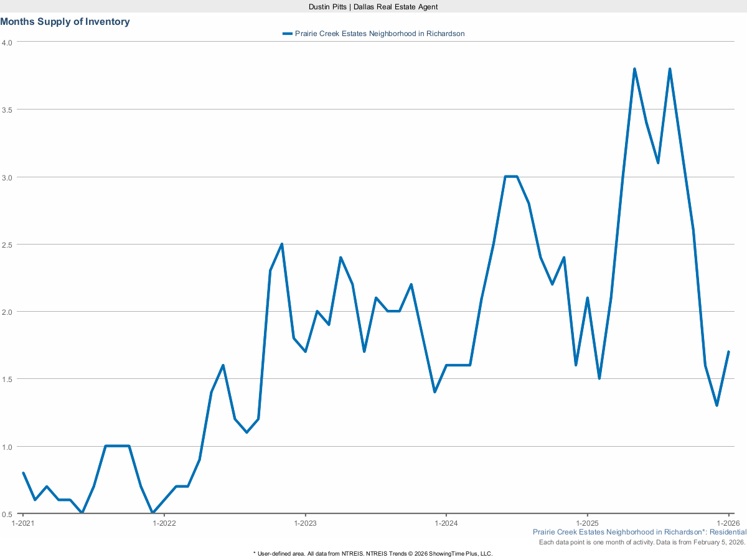
Task: Click the final 1.7 data point
Action: tap(728, 353)
